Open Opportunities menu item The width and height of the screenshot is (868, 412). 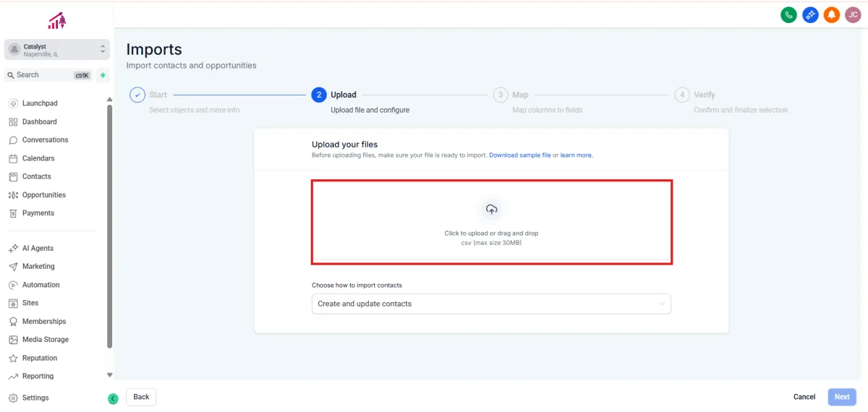[44, 195]
